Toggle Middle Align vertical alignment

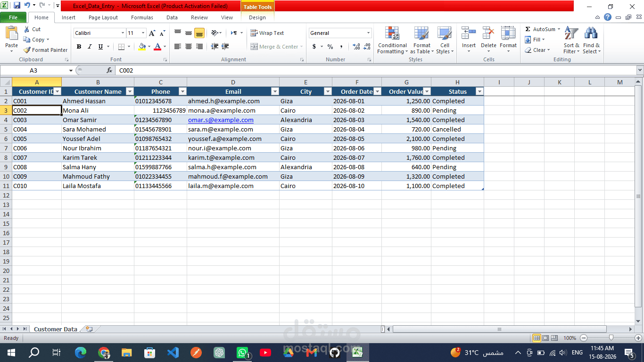click(x=189, y=33)
